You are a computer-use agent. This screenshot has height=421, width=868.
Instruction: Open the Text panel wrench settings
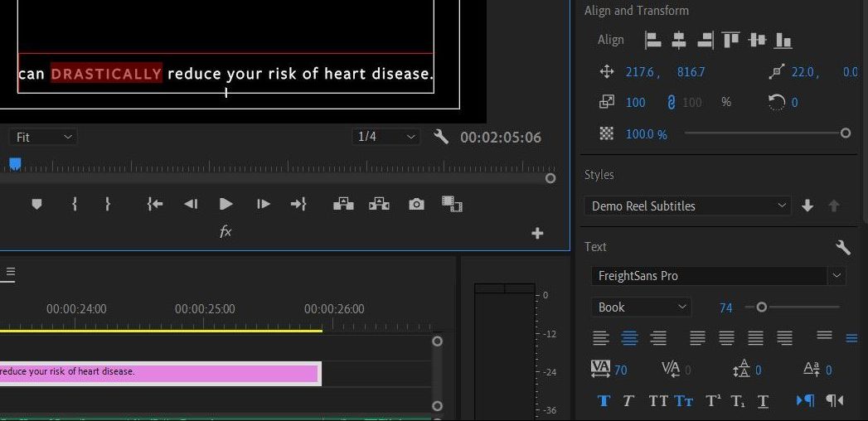coord(842,247)
